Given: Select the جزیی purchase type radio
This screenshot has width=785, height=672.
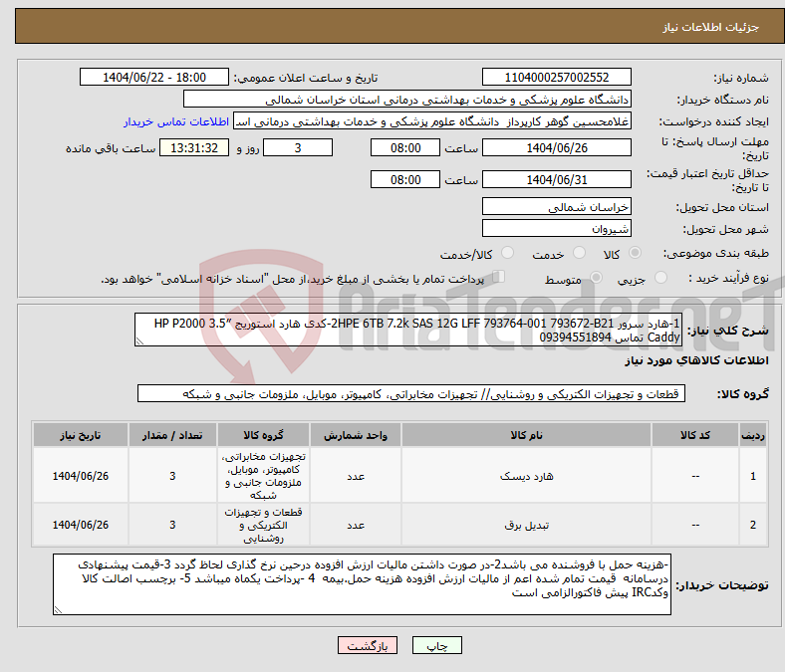Looking at the screenshot, I should pos(660,277).
